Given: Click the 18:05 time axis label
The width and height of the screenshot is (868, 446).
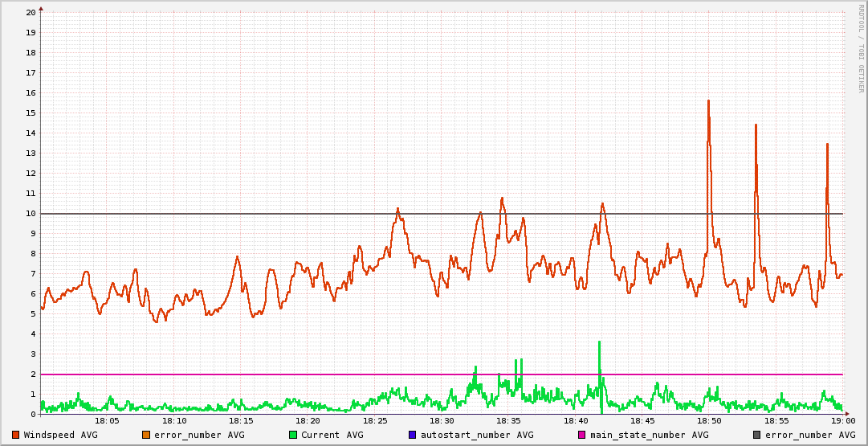Looking at the screenshot, I should (107, 420).
